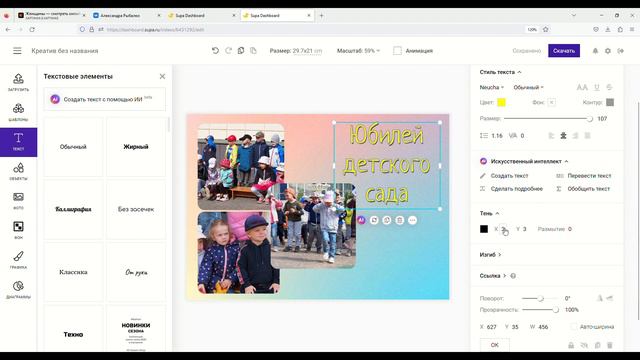
Task: Click the Фон text background box
Action: click(x=551, y=102)
